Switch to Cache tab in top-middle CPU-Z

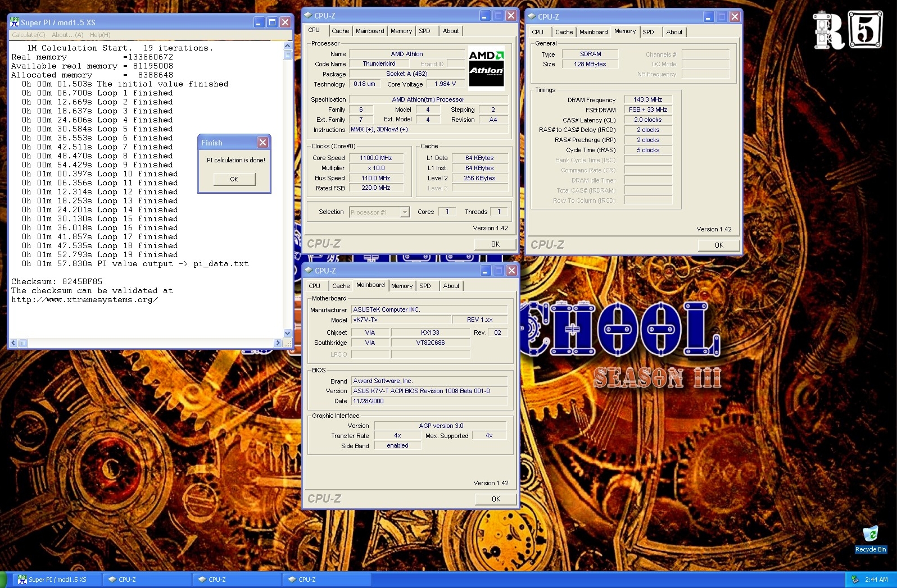coord(340,31)
